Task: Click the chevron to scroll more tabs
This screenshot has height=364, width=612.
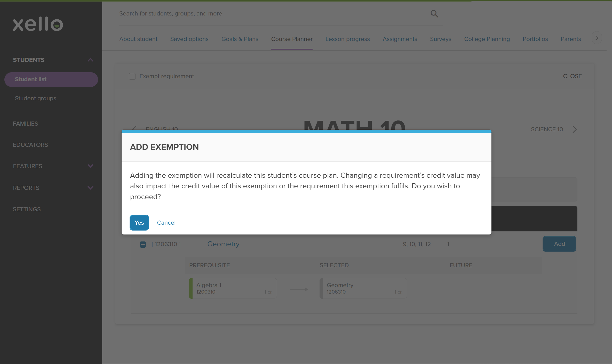Action: click(x=597, y=38)
